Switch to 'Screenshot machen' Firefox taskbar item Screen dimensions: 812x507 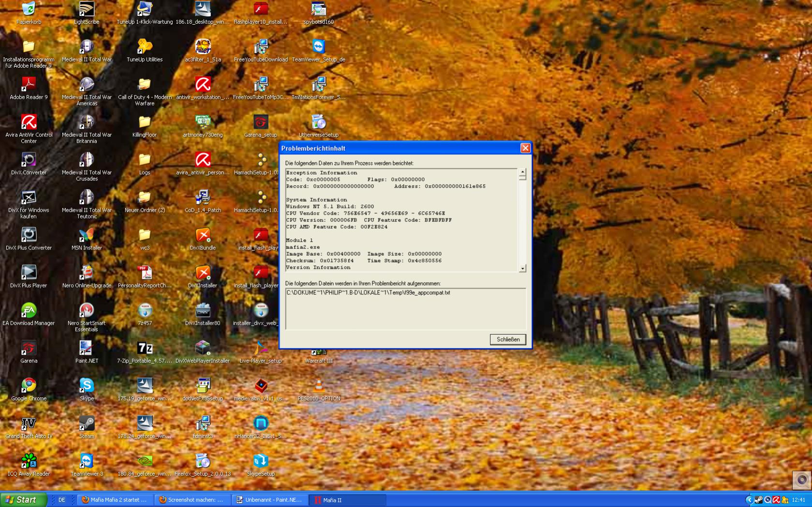click(x=192, y=500)
